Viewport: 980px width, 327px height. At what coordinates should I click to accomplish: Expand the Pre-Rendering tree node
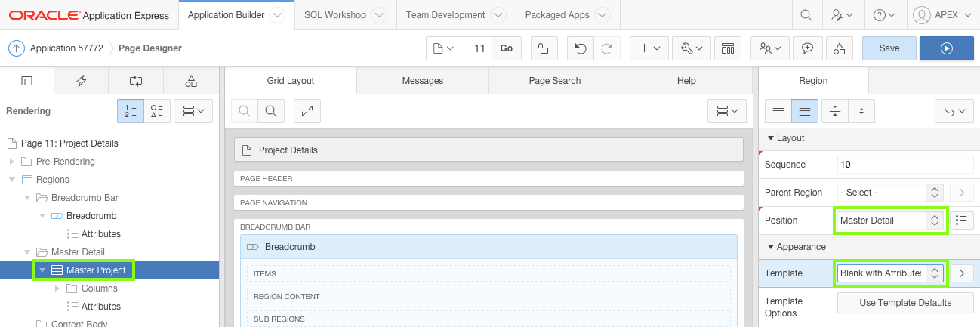click(x=12, y=162)
